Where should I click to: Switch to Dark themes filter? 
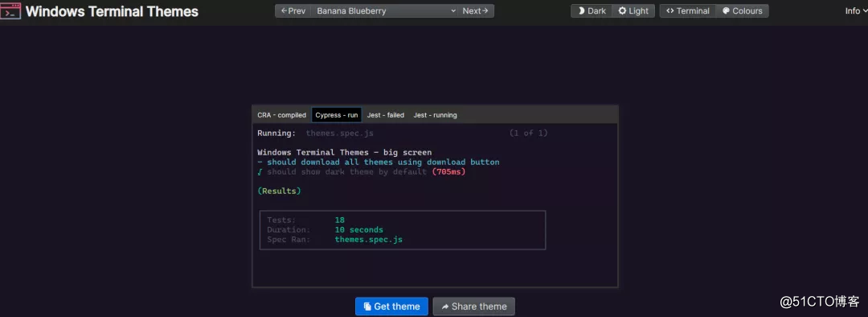point(592,11)
